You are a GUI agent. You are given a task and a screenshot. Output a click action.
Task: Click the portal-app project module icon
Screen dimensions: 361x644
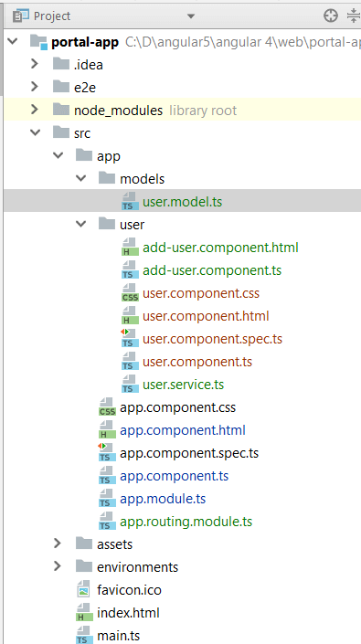[39, 42]
